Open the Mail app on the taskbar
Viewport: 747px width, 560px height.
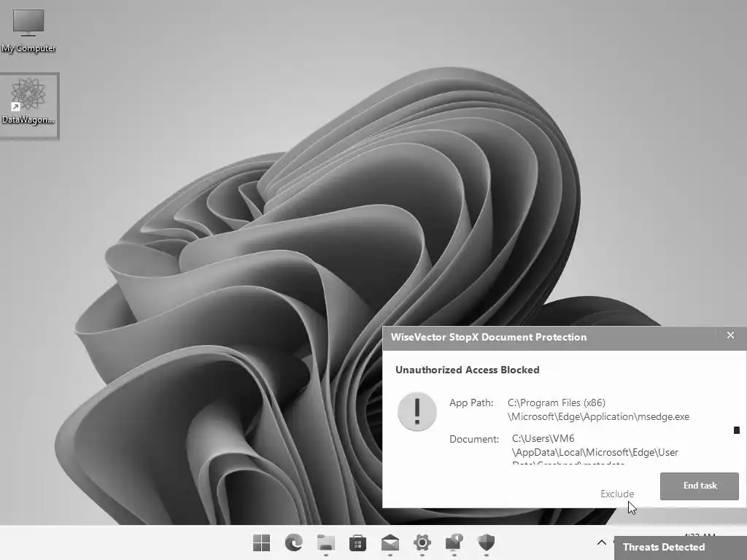click(390, 542)
